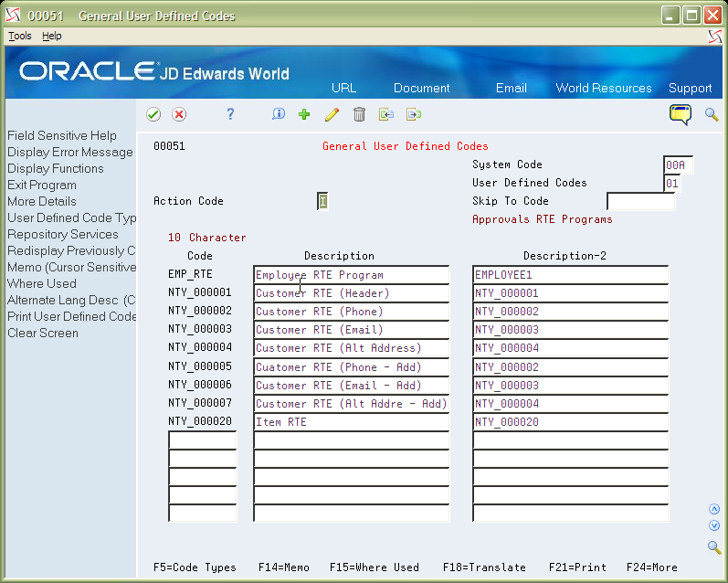Viewport: 728px width, 583px height.
Task: Click the Action Code input field
Action: tap(322, 201)
